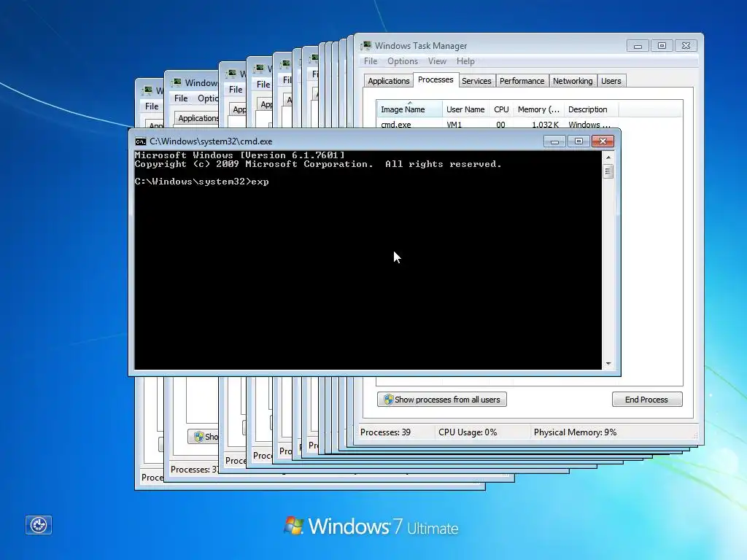Image resolution: width=747 pixels, height=560 pixels.
Task: Switch to the Applications tab
Action: pos(388,81)
